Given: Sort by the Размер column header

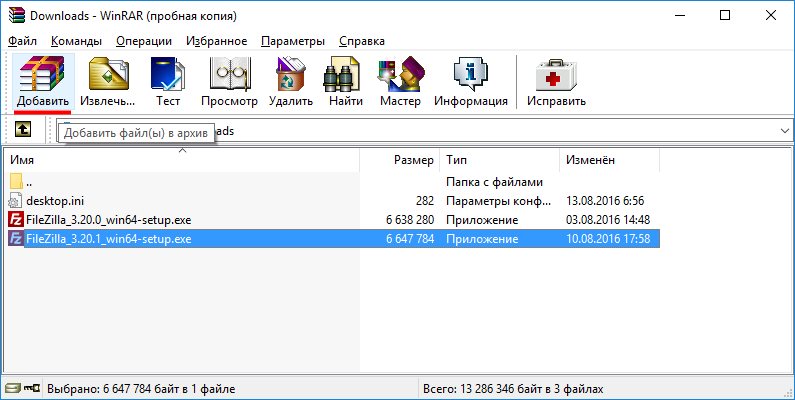Looking at the screenshot, I should pyautogui.click(x=400, y=160).
